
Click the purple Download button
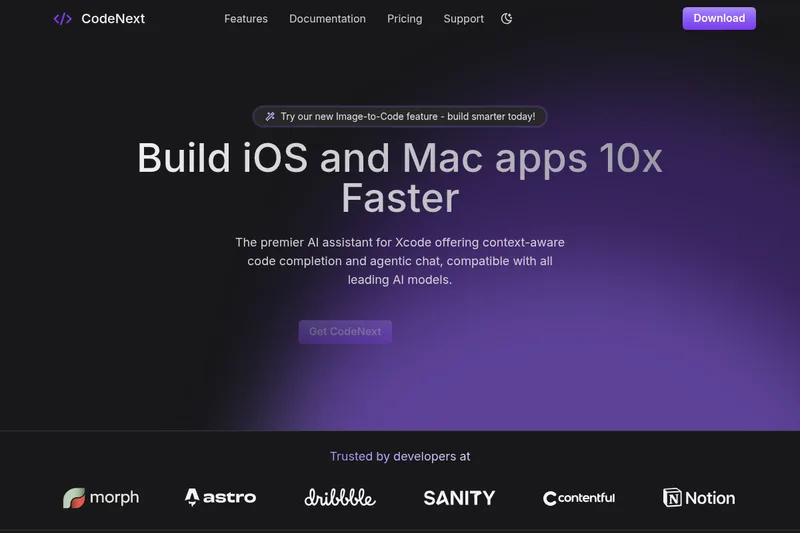pyautogui.click(x=719, y=18)
